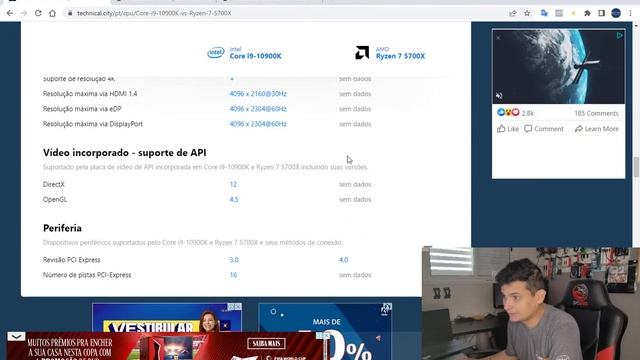Bookmark this page with the star
This screenshot has height=360, width=640.
pos(527,13)
